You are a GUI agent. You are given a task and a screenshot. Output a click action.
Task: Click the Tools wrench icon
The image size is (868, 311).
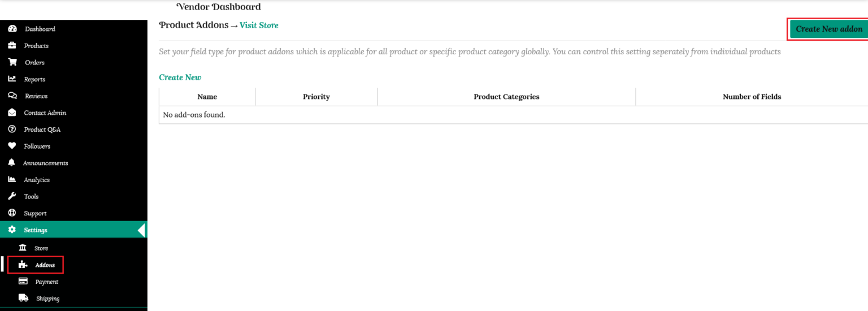(x=12, y=196)
